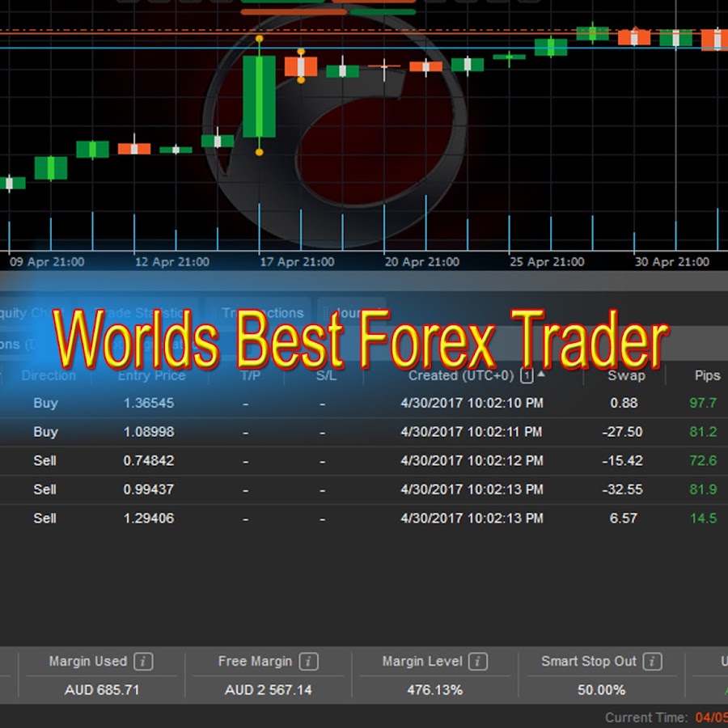Viewport: 728px width, 728px height.
Task: Click the 476.13% margin level value
Action: 434,690
